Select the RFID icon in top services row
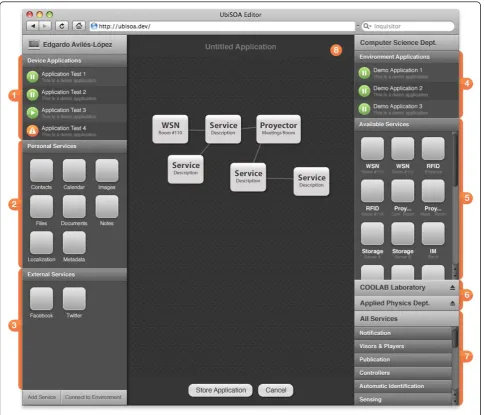 click(433, 149)
